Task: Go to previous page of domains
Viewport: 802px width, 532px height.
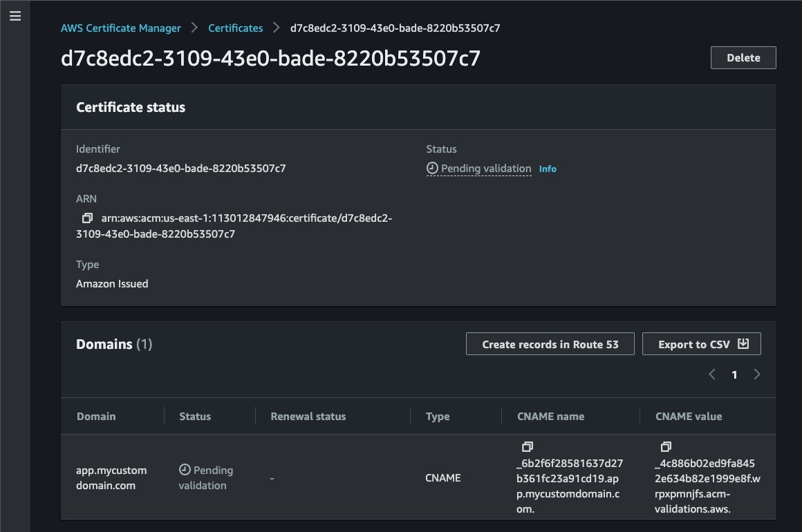Action: click(712, 374)
